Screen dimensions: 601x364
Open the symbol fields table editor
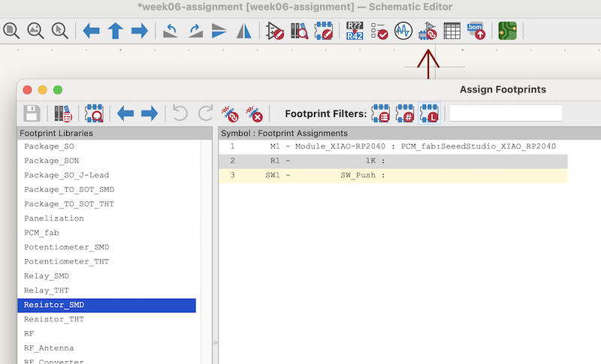tap(452, 31)
